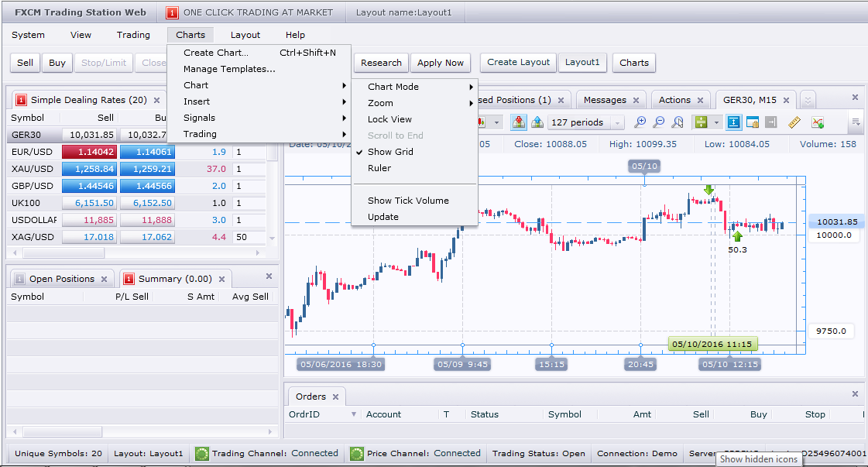This screenshot has height=467, width=868.
Task: Expand the Trading submenu in Charts menu
Action: [259, 134]
